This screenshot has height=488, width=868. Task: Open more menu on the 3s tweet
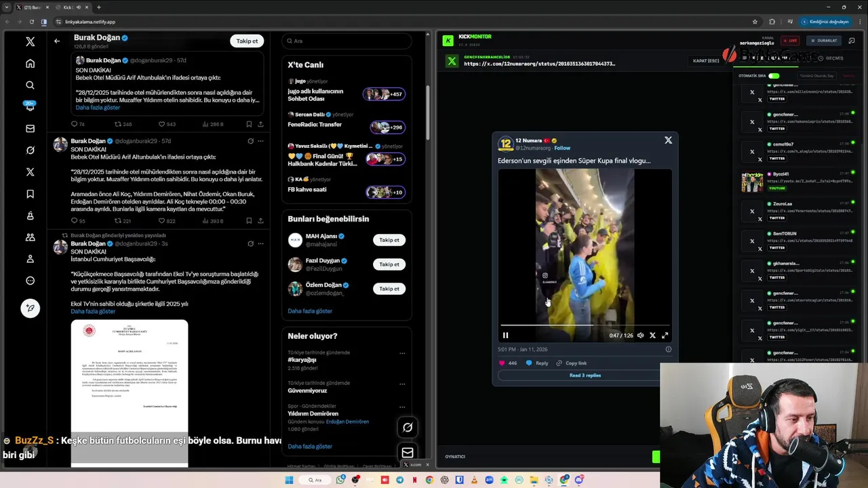pos(260,243)
